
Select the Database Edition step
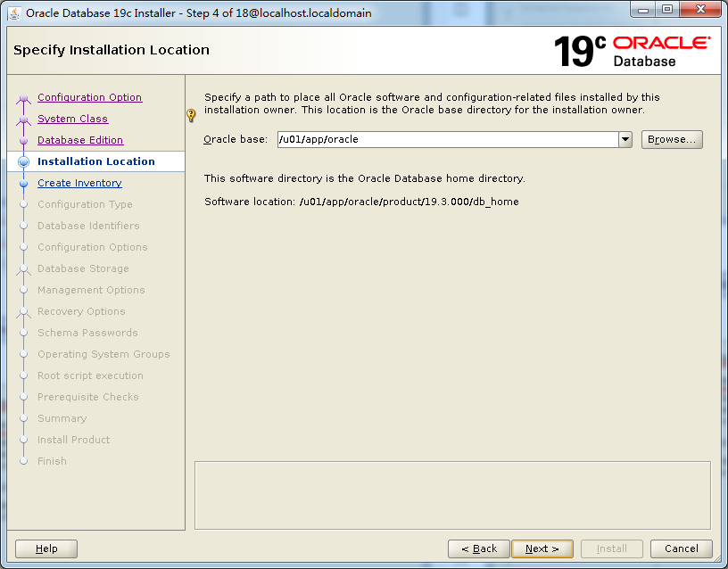click(82, 140)
